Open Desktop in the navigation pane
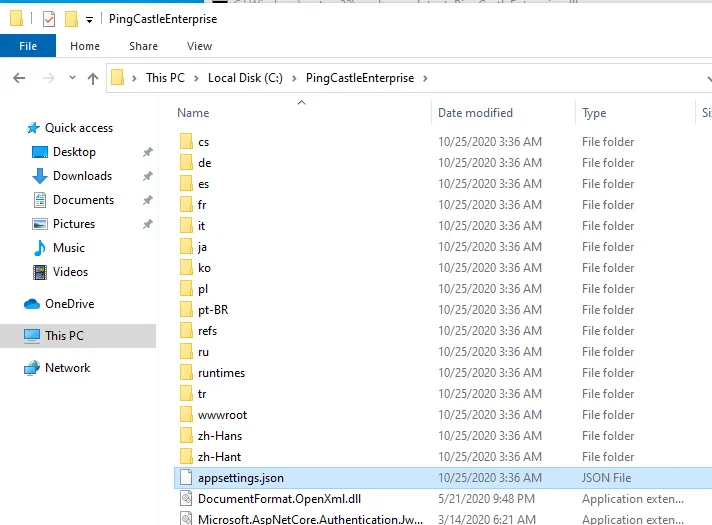Image resolution: width=712 pixels, height=525 pixels. 74,152
